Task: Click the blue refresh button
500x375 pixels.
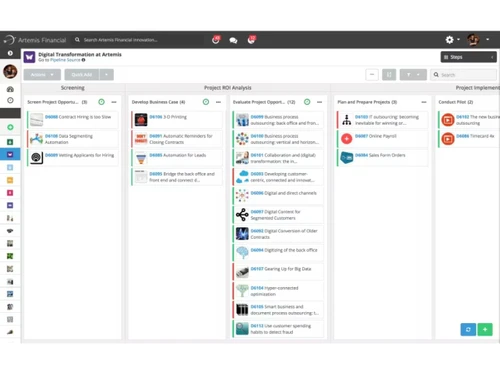Action: [468, 329]
